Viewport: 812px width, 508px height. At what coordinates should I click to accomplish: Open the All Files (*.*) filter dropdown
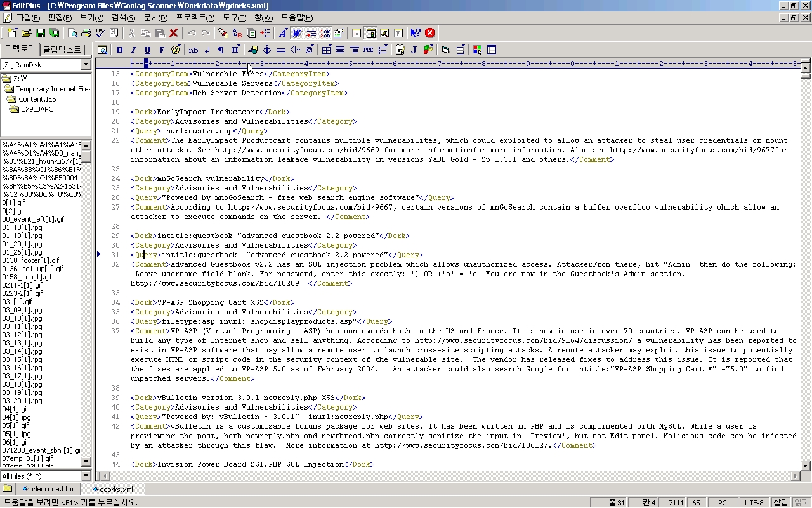click(86, 476)
